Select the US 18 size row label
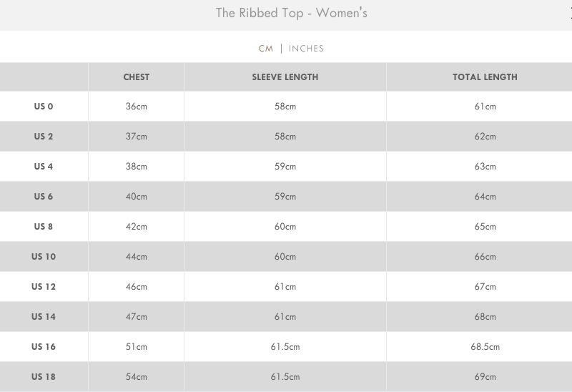 coord(44,377)
